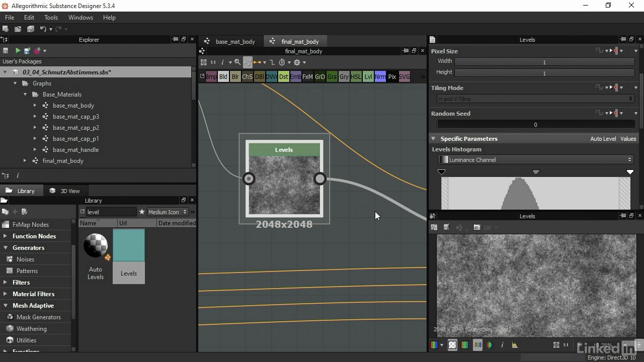Add an SVG node with SVG button
The width and height of the screenshot is (644, 362).
(404, 77)
